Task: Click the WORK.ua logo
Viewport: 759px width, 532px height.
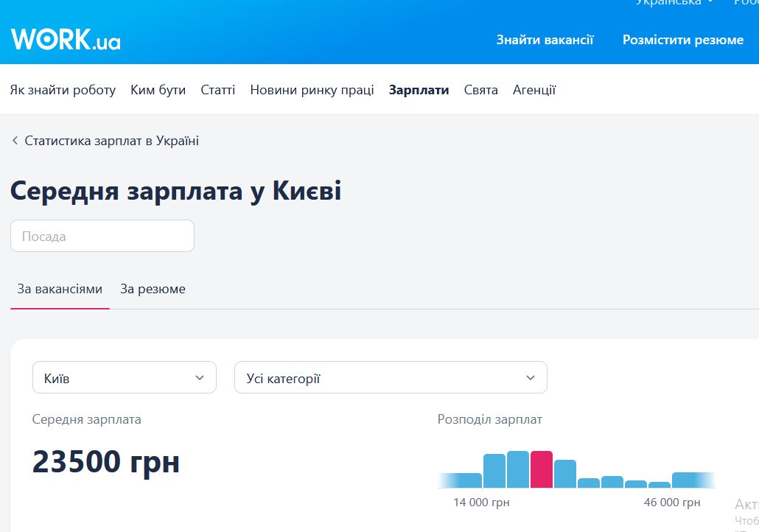Action: coord(66,40)
